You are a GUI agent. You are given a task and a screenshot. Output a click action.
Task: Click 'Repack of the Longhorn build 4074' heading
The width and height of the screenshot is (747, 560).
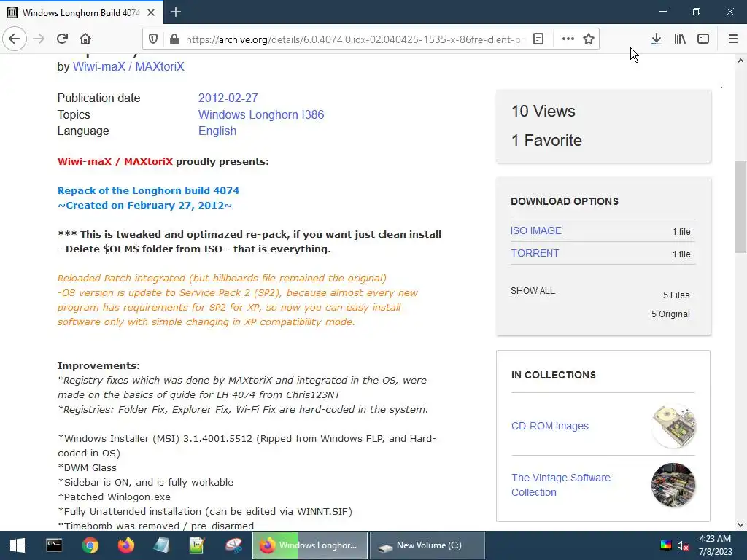pyautogui.click(x=148, y=190)
